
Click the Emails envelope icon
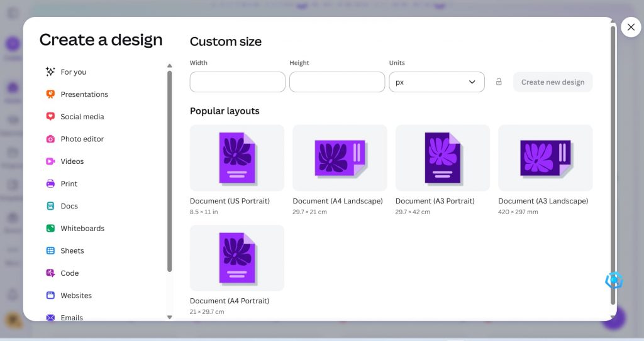[x=50, y=318]
